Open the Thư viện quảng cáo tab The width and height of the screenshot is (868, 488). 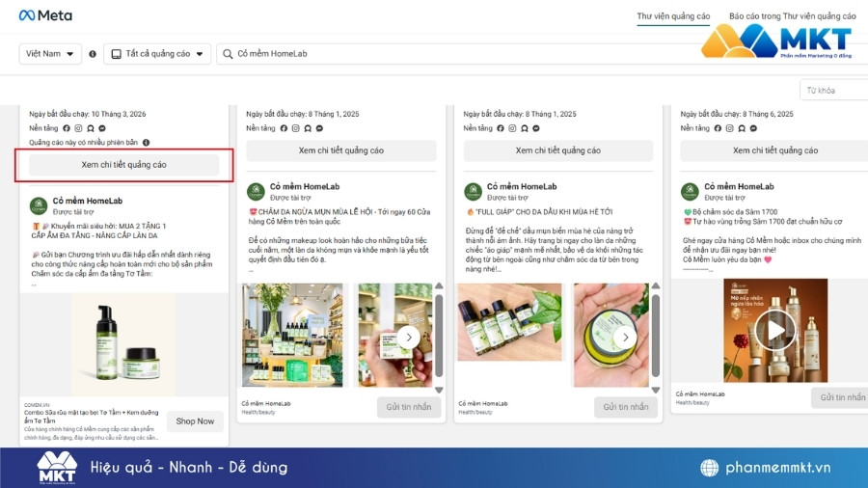673,16
